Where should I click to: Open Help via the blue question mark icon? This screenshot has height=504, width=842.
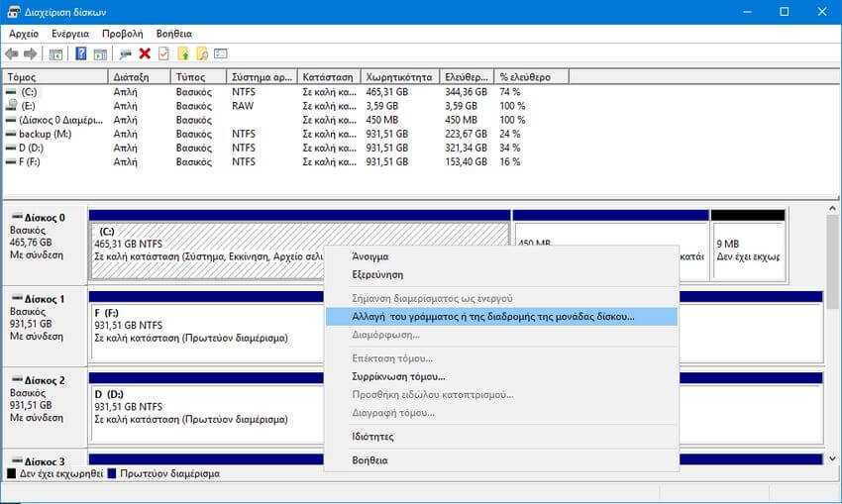[81, 53]
